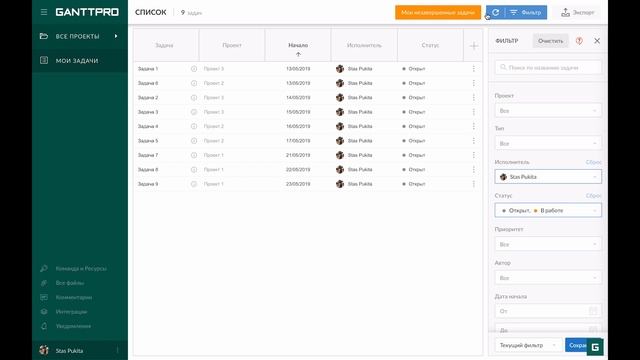This screenshot has width=640, height=360.
Task: Click the refresh icon next to Фильтр
Action: tap(496, 12)
